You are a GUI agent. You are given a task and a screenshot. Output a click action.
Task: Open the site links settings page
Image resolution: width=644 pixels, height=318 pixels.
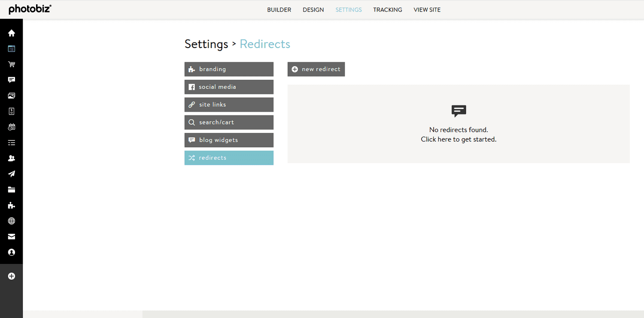[229, 104]
